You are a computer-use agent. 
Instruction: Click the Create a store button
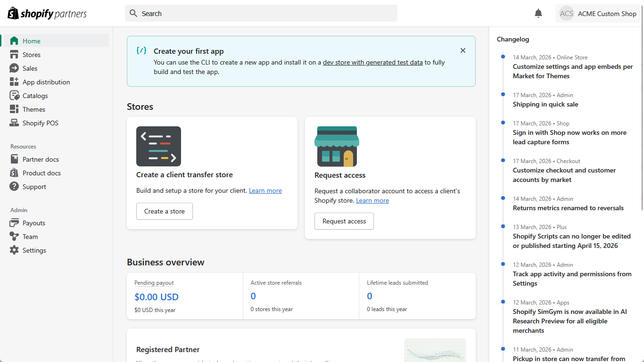click(165, 211)
